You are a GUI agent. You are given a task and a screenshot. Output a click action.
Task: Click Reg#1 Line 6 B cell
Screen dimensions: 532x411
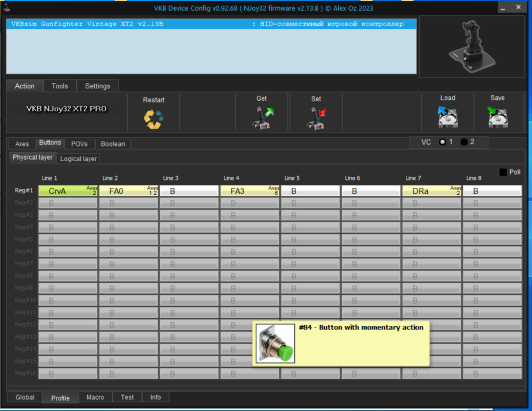pyautogui.click(x=371, y=191)
